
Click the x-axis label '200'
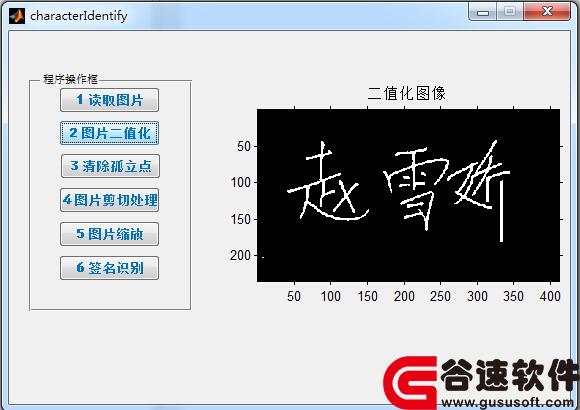(x=404, y=296)
